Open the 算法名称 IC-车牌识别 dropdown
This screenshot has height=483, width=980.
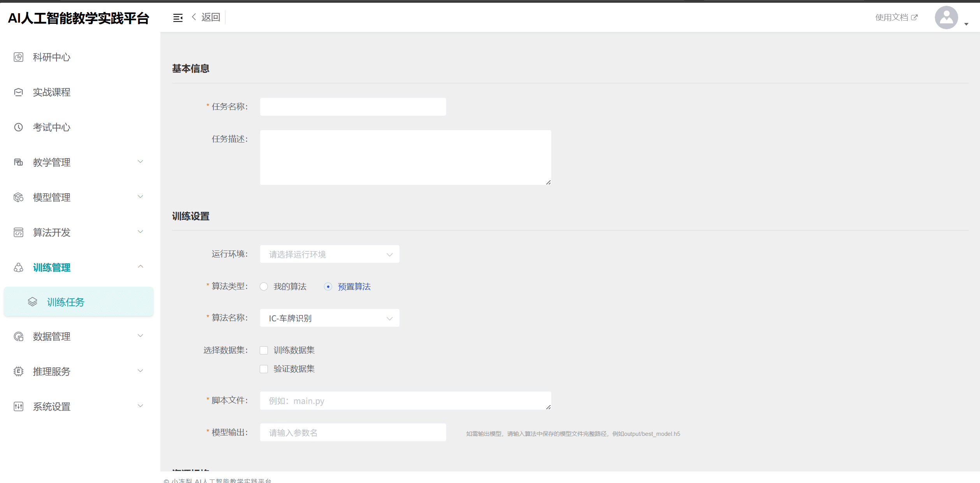(x=329, y=318)
